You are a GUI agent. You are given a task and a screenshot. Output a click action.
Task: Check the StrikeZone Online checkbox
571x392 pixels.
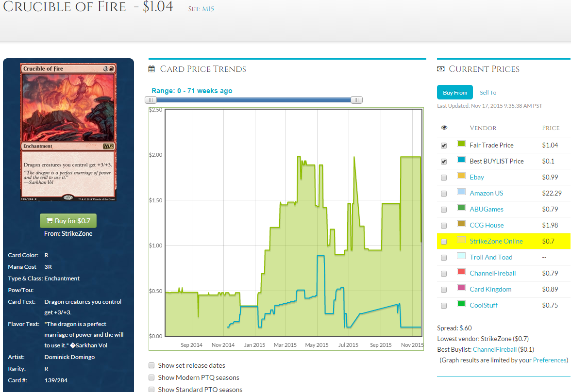tap(444, 241)
